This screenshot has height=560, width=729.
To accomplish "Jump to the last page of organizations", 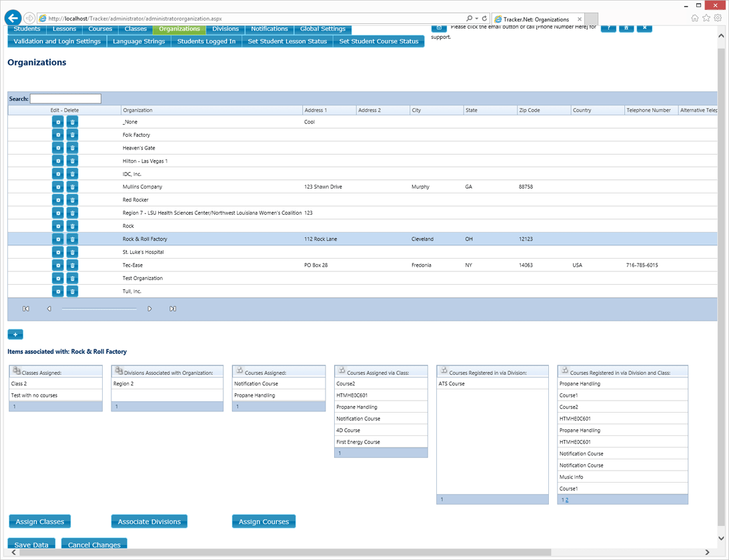I will coord(173,309).
